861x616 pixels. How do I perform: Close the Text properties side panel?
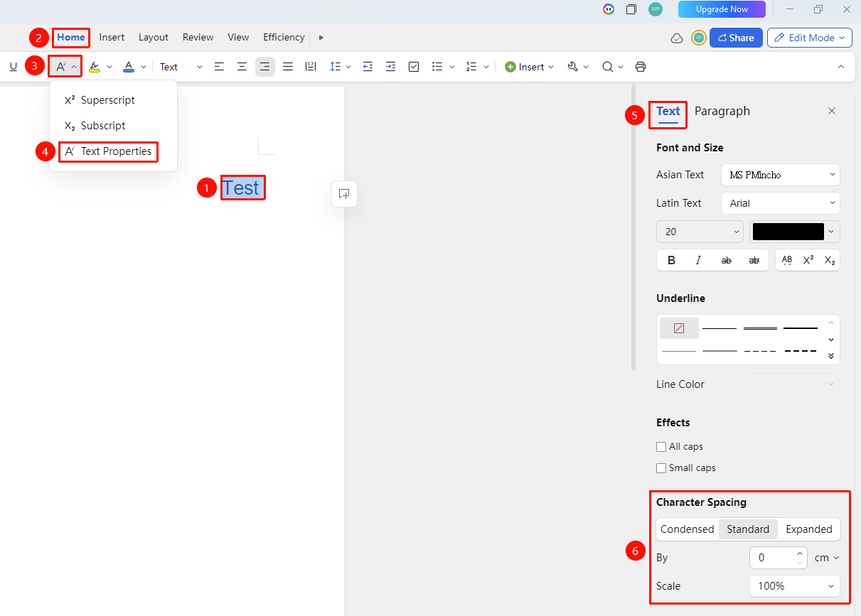coord(832,111)
